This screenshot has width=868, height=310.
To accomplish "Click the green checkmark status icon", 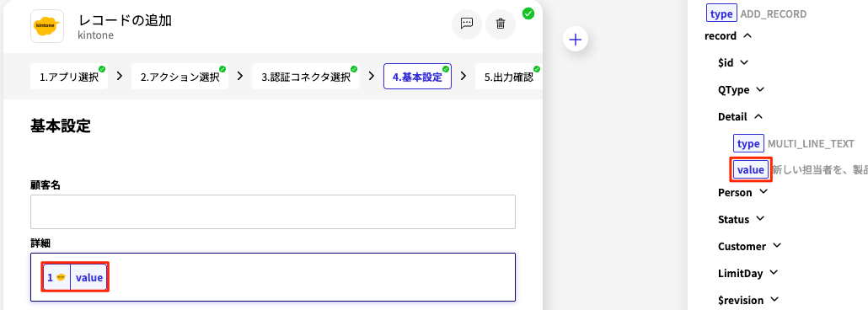I will coord(528,13).
